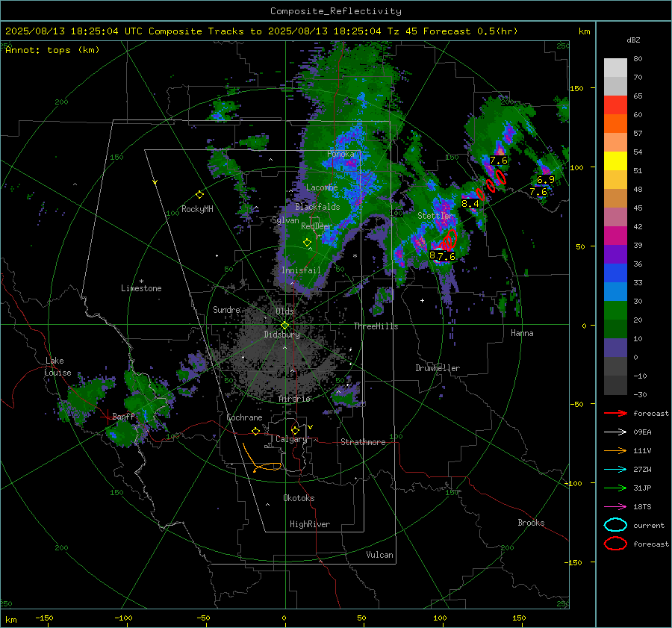Click the Vulcan town label
The height and width of the screenshot is (628, 672).
pos(380,555)
